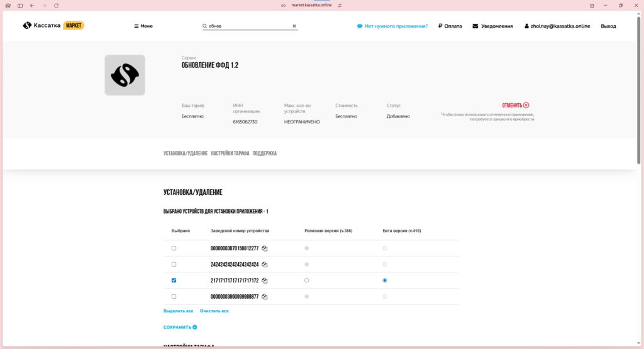Select release version radio for device 00000003860099988877
The image size is (644, 349).
click(x=306, y=296)
